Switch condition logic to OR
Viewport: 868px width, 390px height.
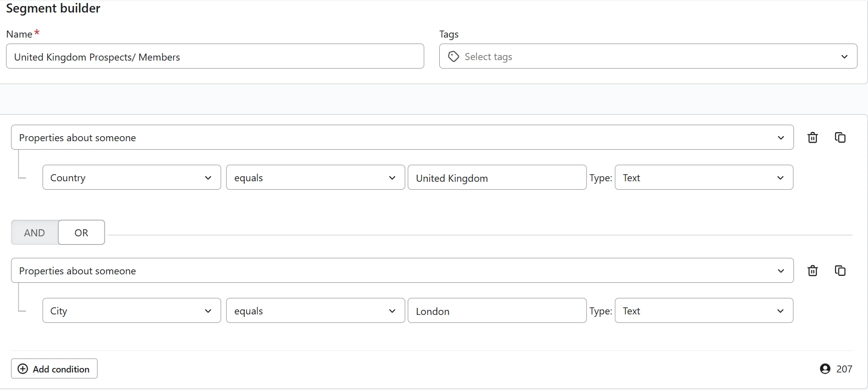click(81, 233)
